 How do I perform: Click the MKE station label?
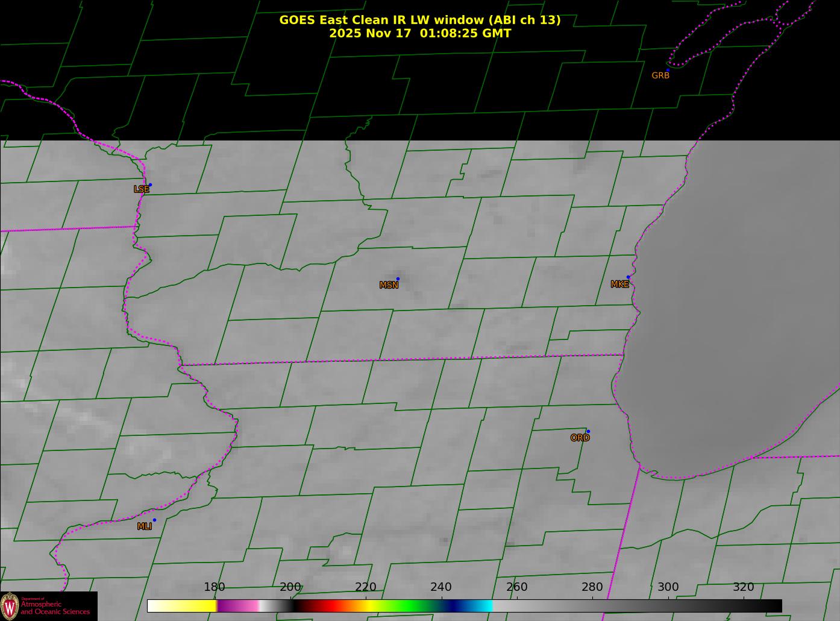click(x=619, y=285)
